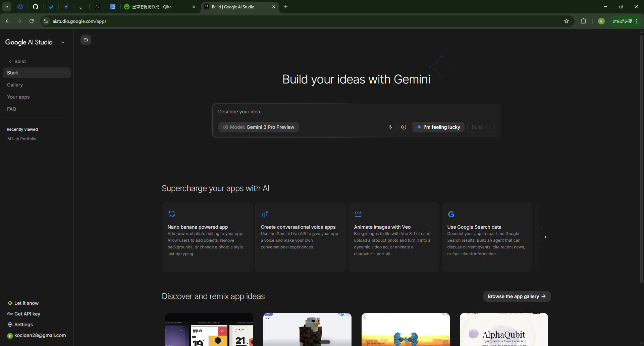644x346 pixels.
Task: Open the Berlin weather app thumbnail
Action: 209,329
